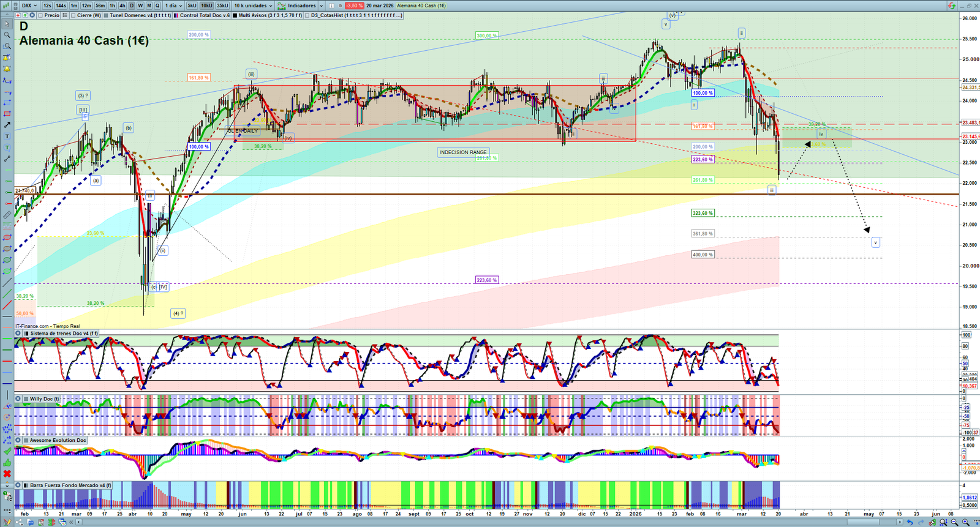Toggle the Cierre (W) checkbox
Screen dimensions: 980x527
click(73, 15)
